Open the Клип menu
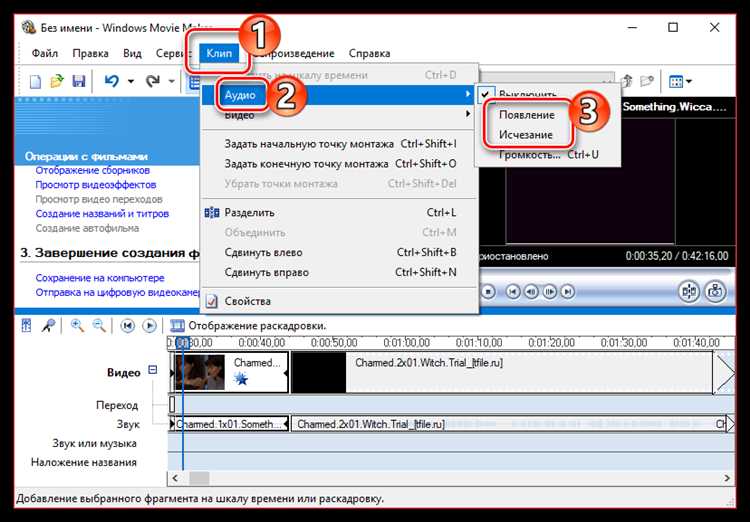 click(x=219, y=53)
